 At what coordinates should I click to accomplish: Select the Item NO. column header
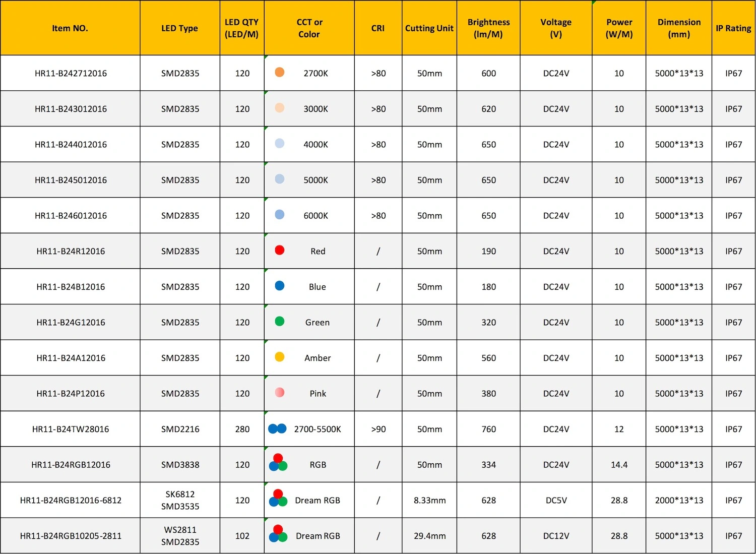[x=70, y=28]
